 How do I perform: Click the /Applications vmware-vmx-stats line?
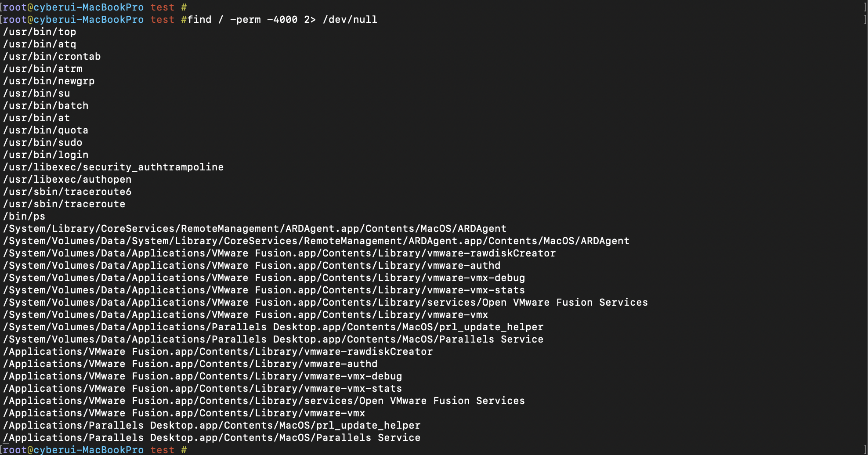203,389
